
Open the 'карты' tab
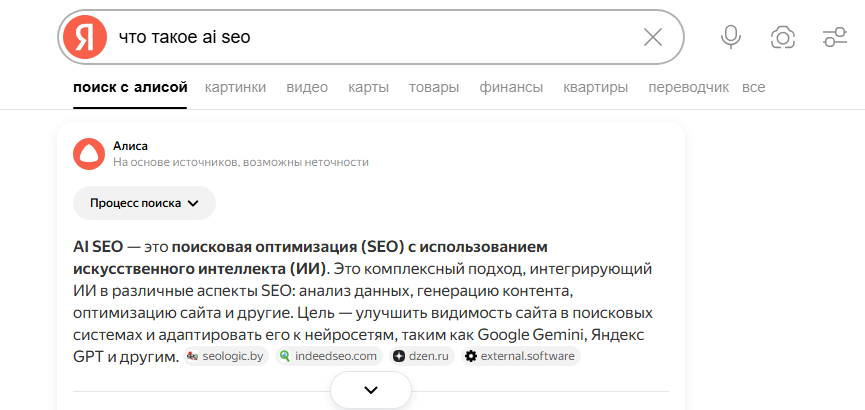(x=369, y=88)
